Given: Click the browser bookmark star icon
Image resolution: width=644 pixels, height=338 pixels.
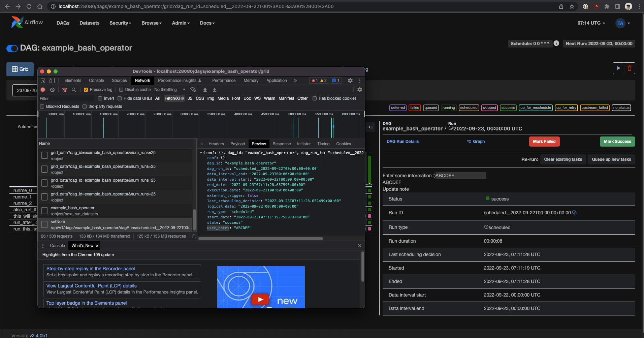Looking at the screenshot, I should (572, 6).
